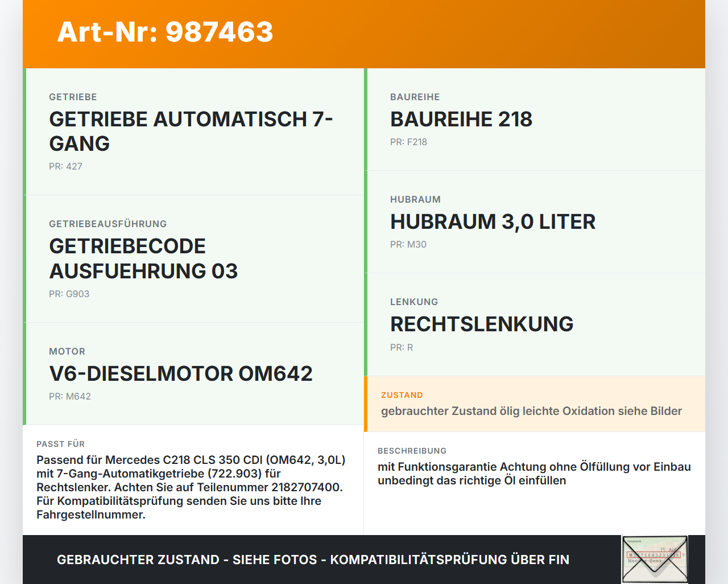Viewport: 728px width, 584px height.
Task: Click the GETRIEBEAUSFÜHRUNG card
Action: pos(193,257)
